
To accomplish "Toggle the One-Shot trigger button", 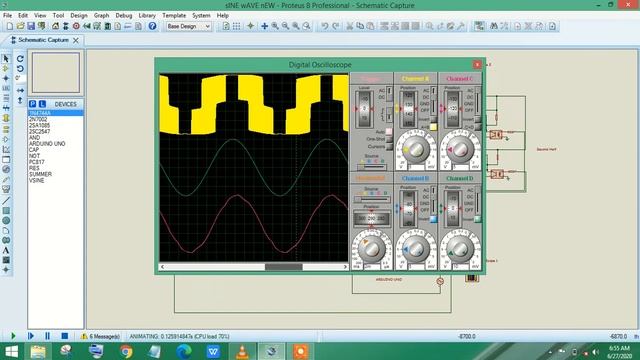I will click(389, 139).
